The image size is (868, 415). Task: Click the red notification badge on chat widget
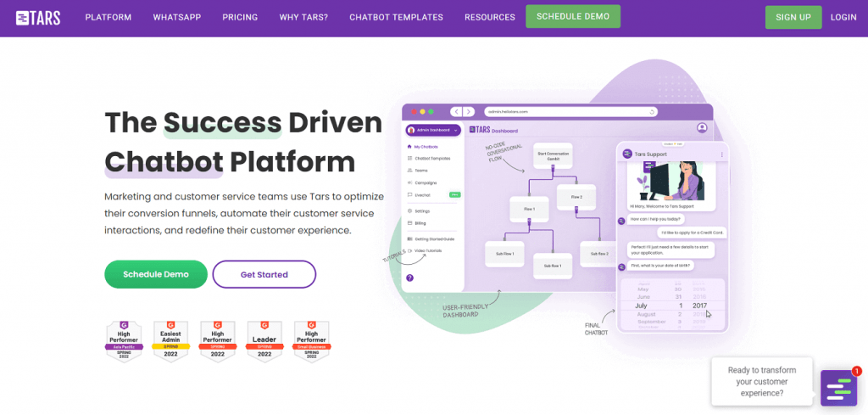[856, 371]
